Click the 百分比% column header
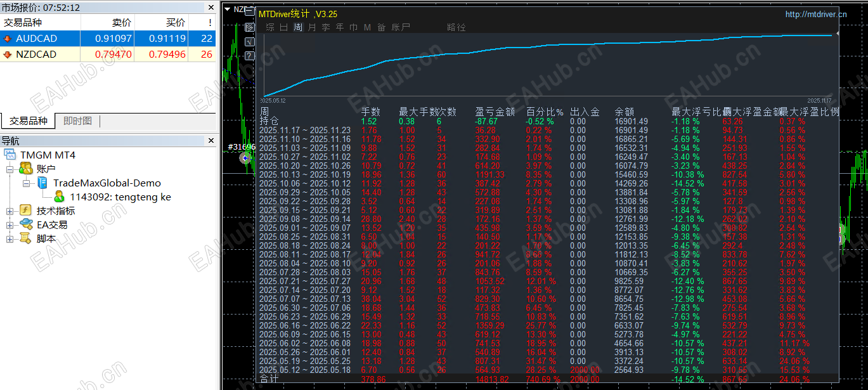 [545, 112]
